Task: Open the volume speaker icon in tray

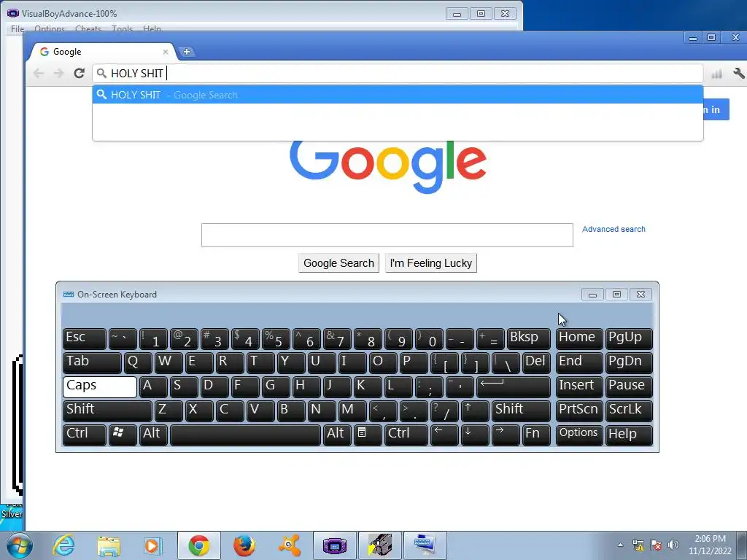Action: [673, 545]
